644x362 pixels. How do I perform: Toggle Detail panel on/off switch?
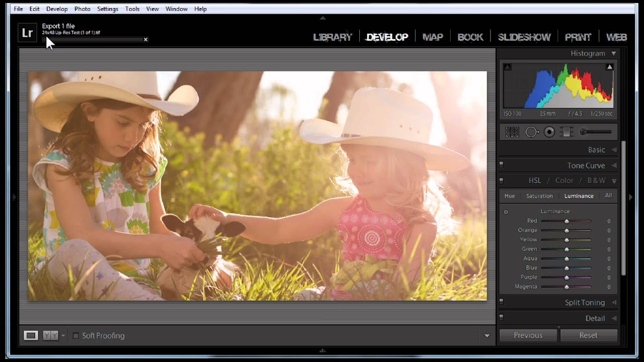501,318
